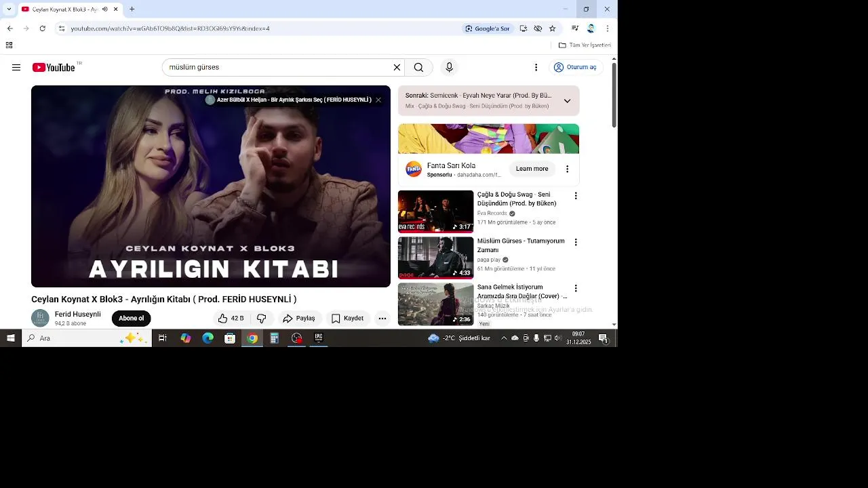Go back in browser history
The height and width of the screenshot is (488, 868).
click(x=9, y=28)
